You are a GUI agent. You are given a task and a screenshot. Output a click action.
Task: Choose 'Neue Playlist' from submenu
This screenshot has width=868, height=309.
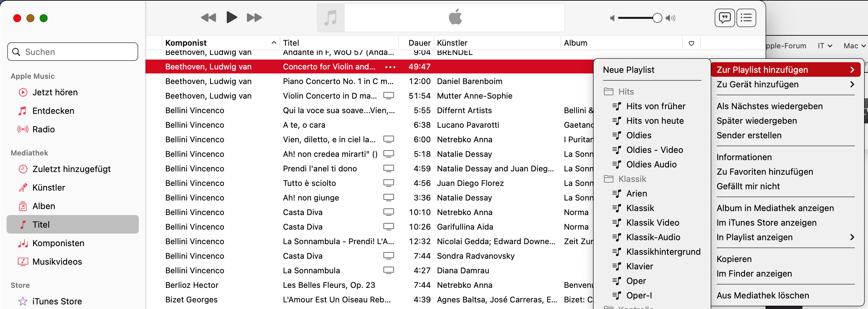click(x=628, y=70)
